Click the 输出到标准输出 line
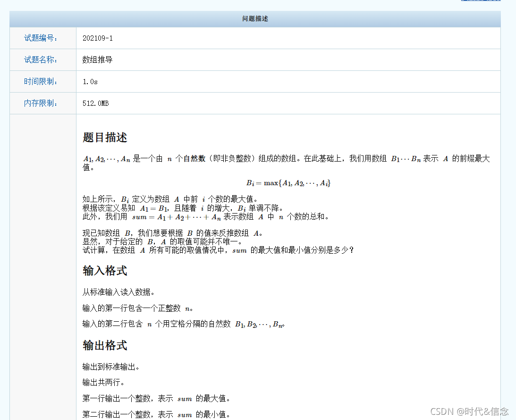This screenshot has height=420, width=516. click(111, 367)
